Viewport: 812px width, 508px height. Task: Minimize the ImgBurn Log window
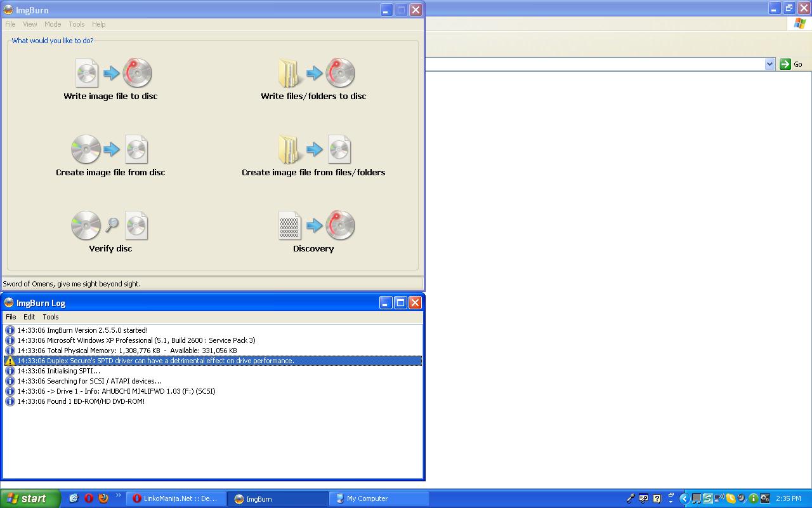tap(386, 303)
